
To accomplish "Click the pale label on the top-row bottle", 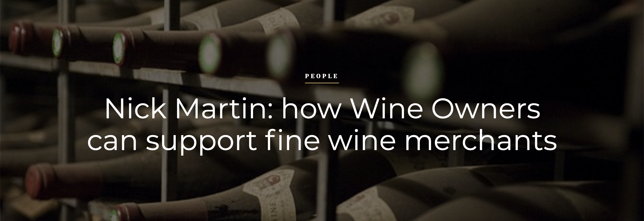I will (x=278, y=21).
